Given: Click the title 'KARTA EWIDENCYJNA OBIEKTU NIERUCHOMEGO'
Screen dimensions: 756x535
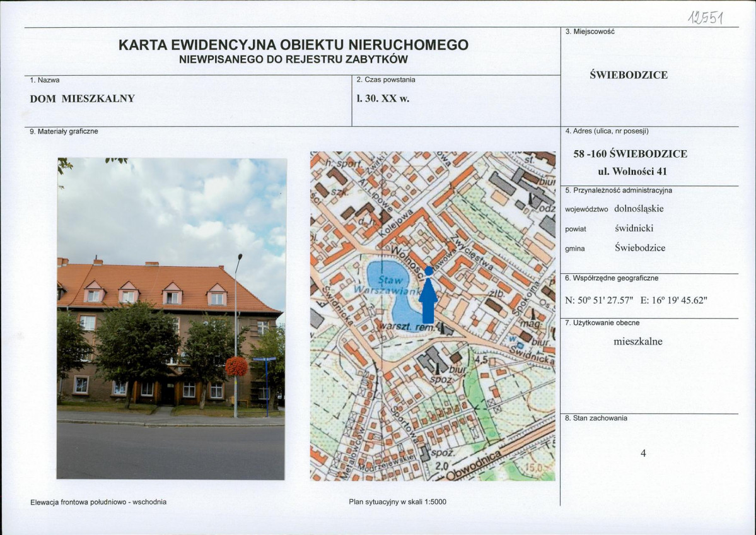Looking at the screenshot, I should tap(293, 45).
